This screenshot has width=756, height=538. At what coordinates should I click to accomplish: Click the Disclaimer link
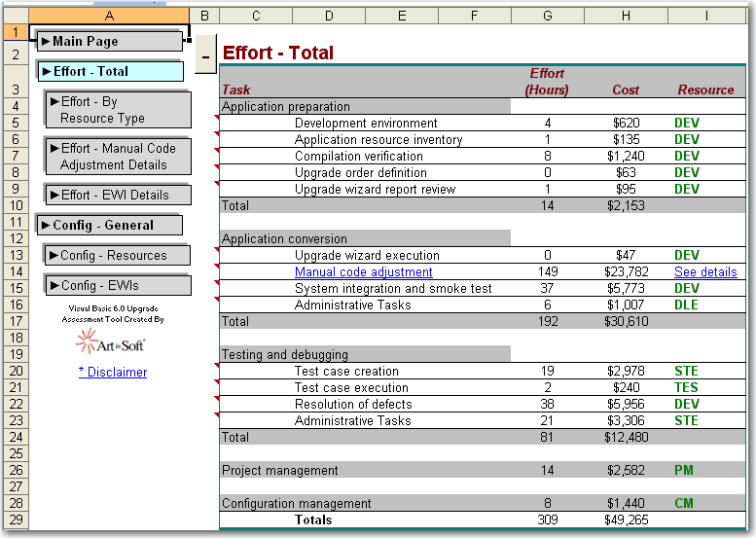(x=113, y=372)
